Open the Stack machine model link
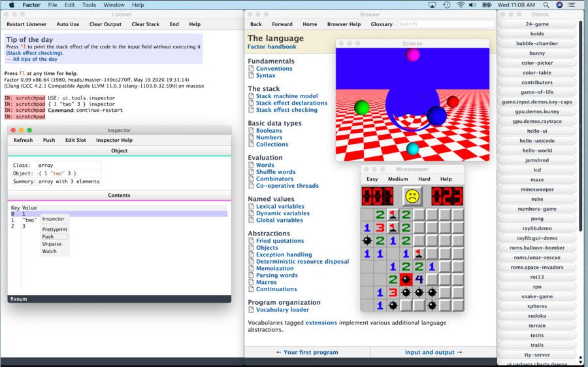Viewport: 588px width, 367px height. 287,96
